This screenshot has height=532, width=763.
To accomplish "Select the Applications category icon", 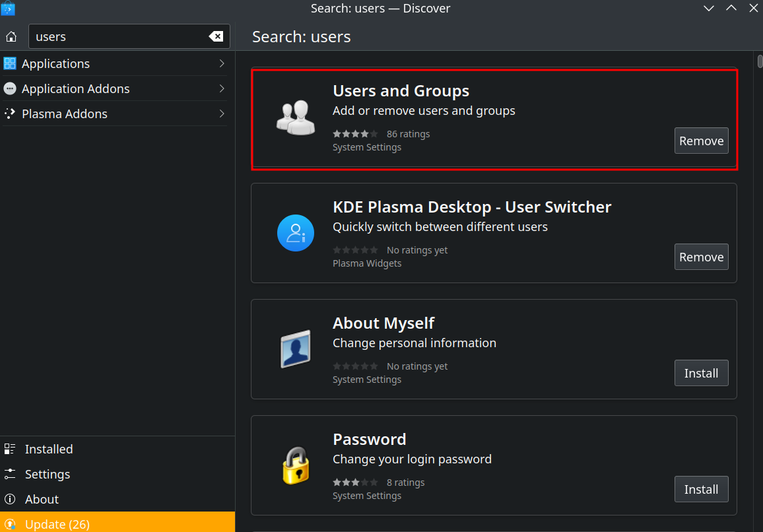I will click(x=10, y=63).
